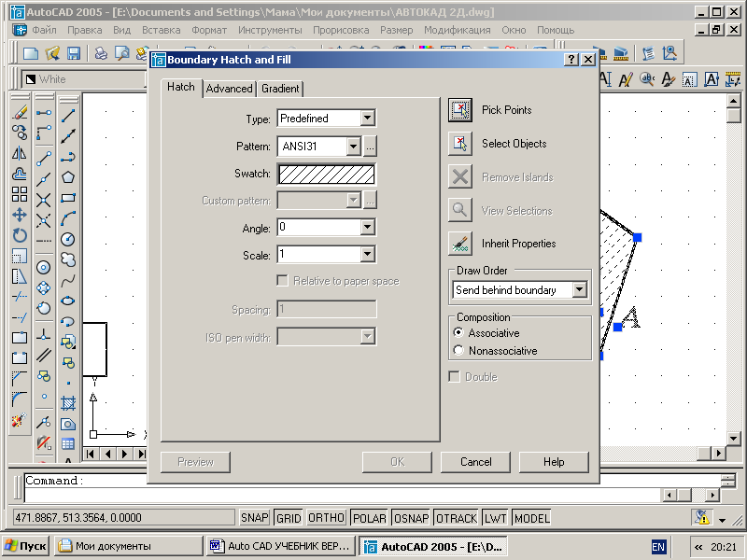Viewport: 747px width, 560px height.
Task: Select the Copy Object tool
Action: [x=20, y=133]
